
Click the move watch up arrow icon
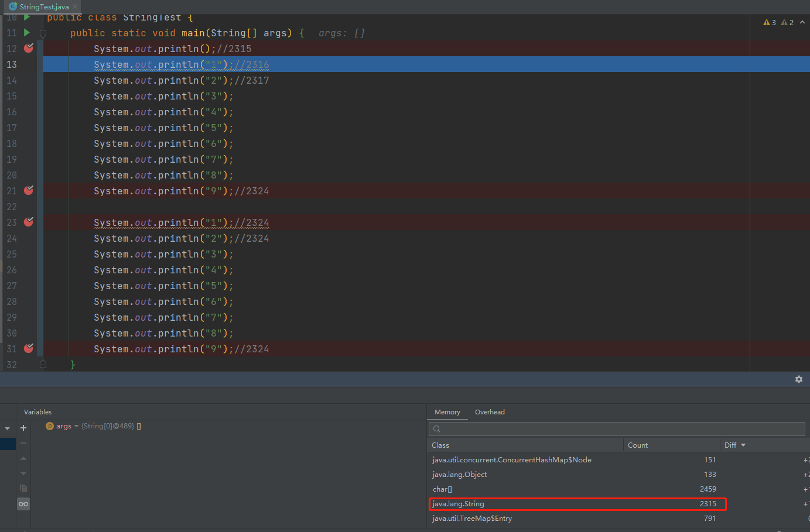tap(23, 458)
